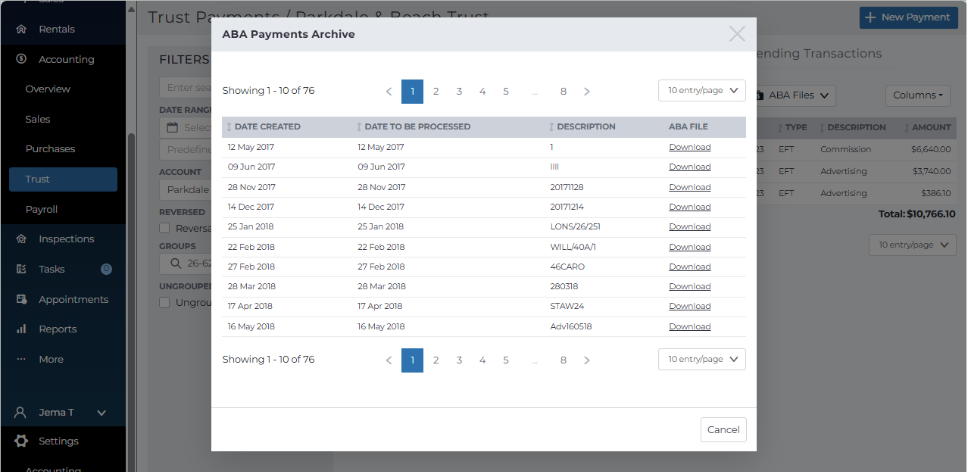967x472 pixels.
Task: Click the Rentals house icon in sidebar
Action: pos(21,29)
